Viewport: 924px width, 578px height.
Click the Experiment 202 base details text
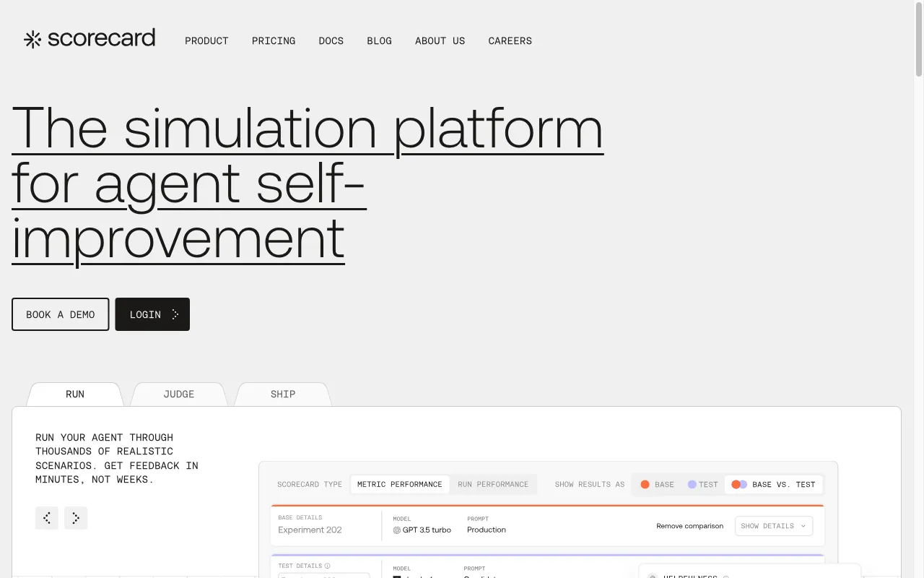310,530
